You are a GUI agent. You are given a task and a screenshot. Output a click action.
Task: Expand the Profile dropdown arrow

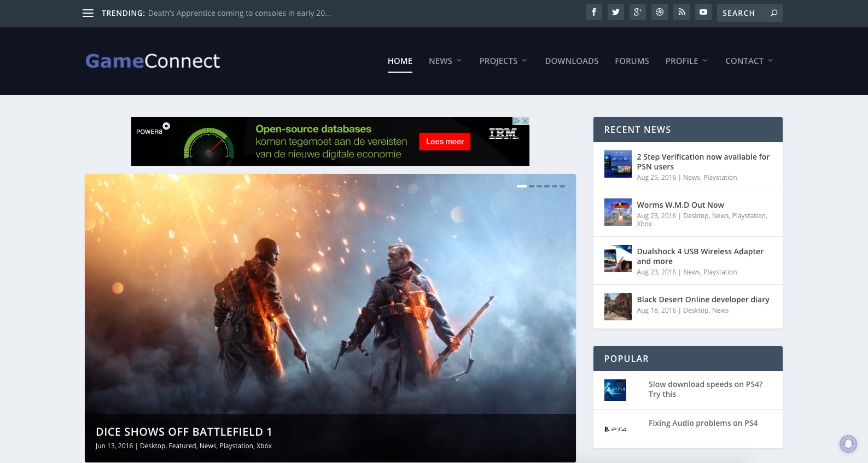[x=705, y=61]
